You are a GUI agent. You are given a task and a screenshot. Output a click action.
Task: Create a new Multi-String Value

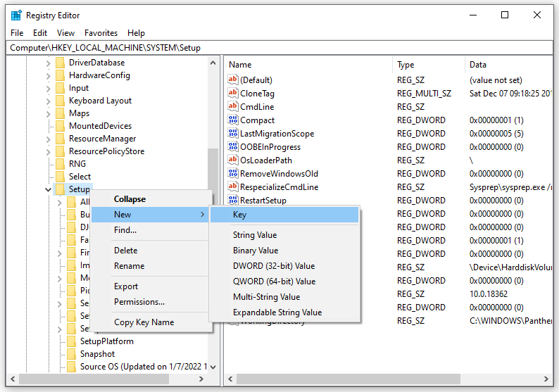(x=284, y=297)
